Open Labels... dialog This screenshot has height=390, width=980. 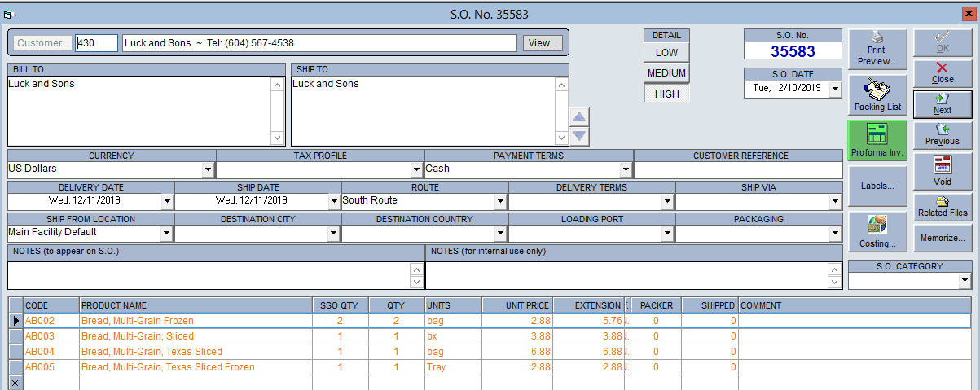click(877, 186)
